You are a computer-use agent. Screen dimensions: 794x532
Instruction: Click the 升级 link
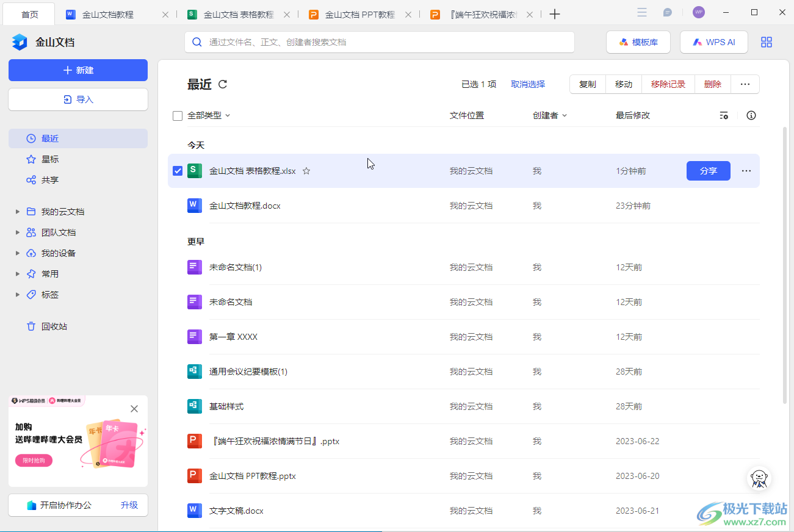129,505
